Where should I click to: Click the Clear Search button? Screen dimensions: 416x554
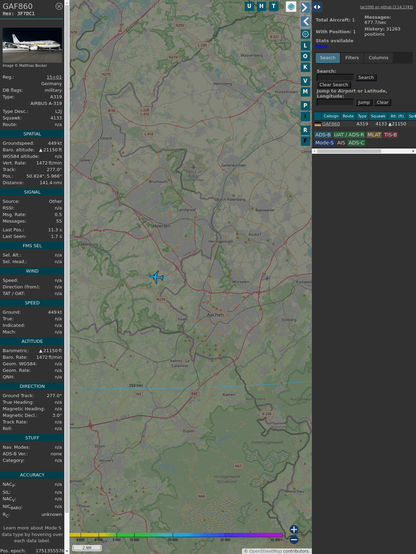[x=334, y=85]
